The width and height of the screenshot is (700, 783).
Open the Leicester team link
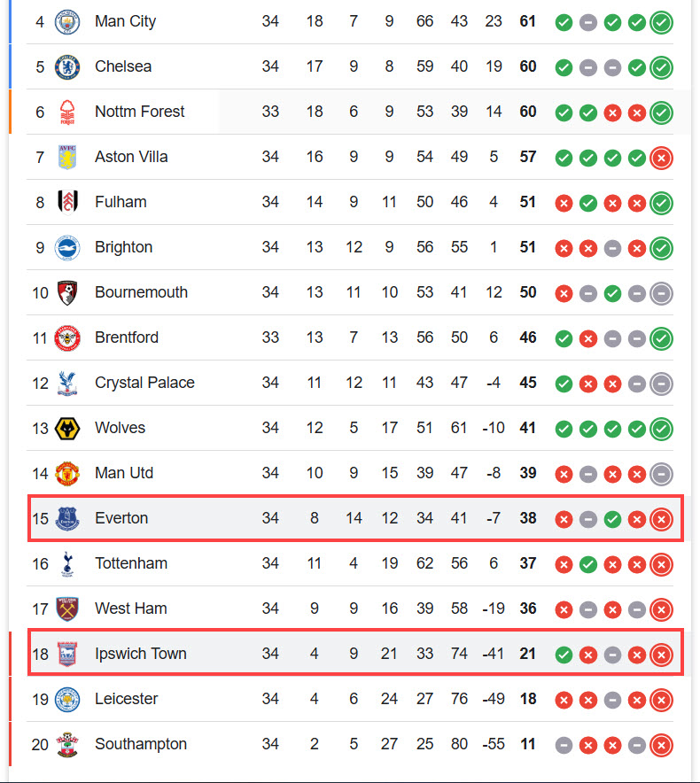pyautogui.click(x=127, y=699)
